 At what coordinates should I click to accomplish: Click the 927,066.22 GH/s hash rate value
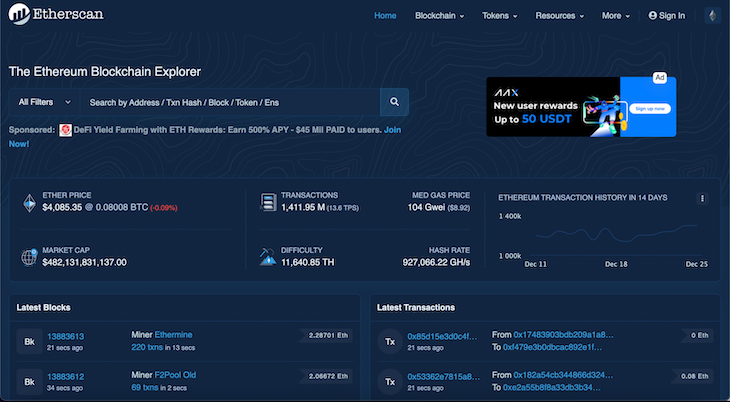tap(436, 262)
